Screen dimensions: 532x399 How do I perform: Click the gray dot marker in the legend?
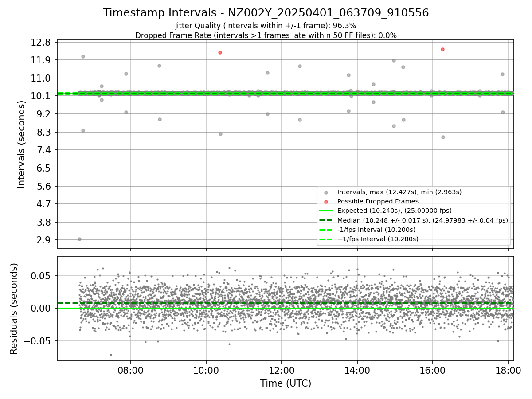(326, 192)
